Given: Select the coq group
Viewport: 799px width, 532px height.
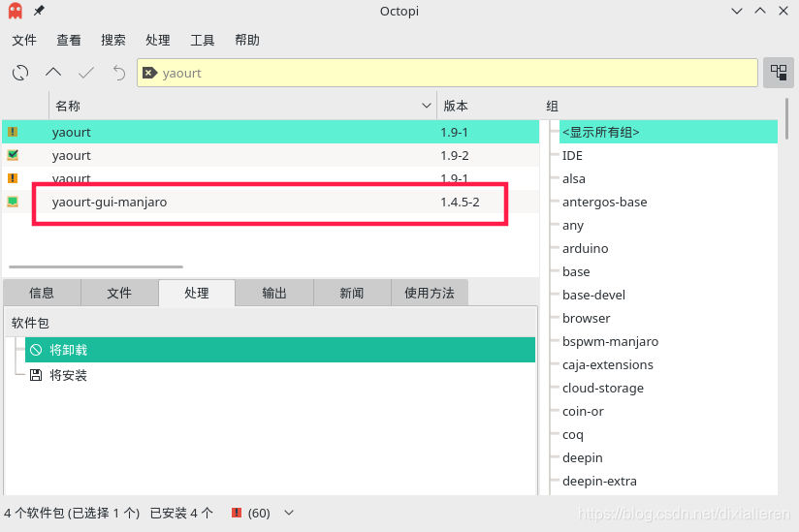Looking at the screenshot, I should 573,435.
